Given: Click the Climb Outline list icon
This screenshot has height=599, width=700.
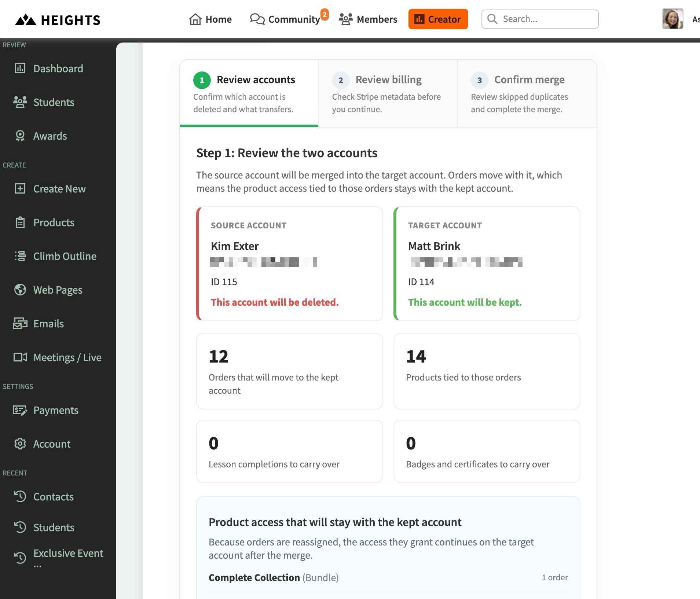Looking at the screenshot, I should point(20,256).
